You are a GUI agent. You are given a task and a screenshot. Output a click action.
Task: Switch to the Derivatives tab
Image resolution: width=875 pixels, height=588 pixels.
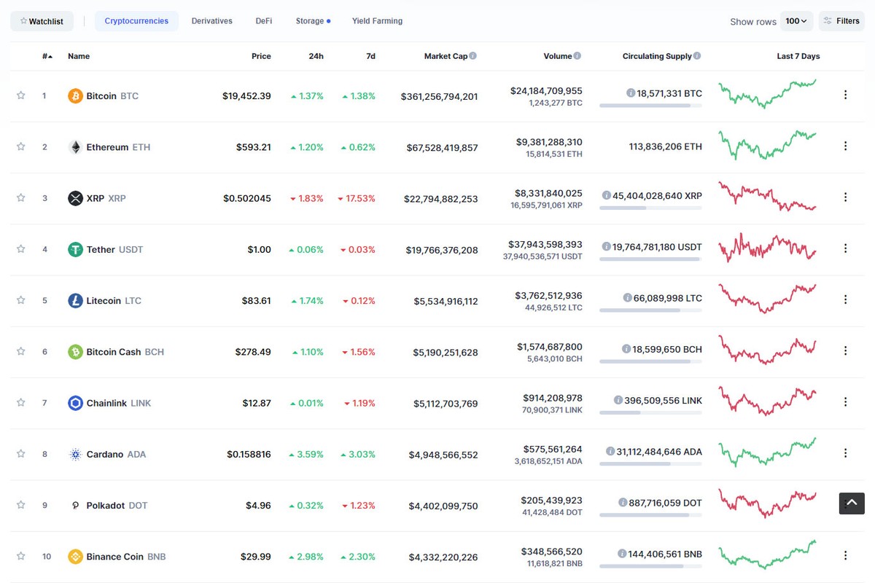211,21
